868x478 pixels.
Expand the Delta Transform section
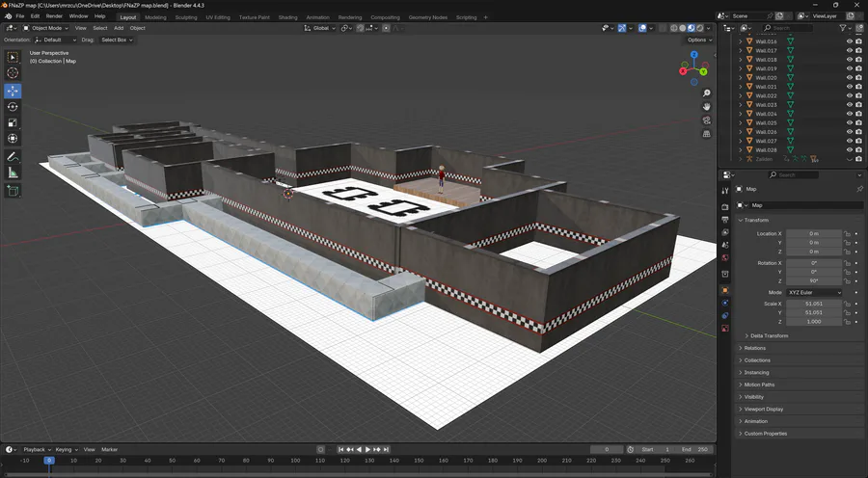pos(769,335)
